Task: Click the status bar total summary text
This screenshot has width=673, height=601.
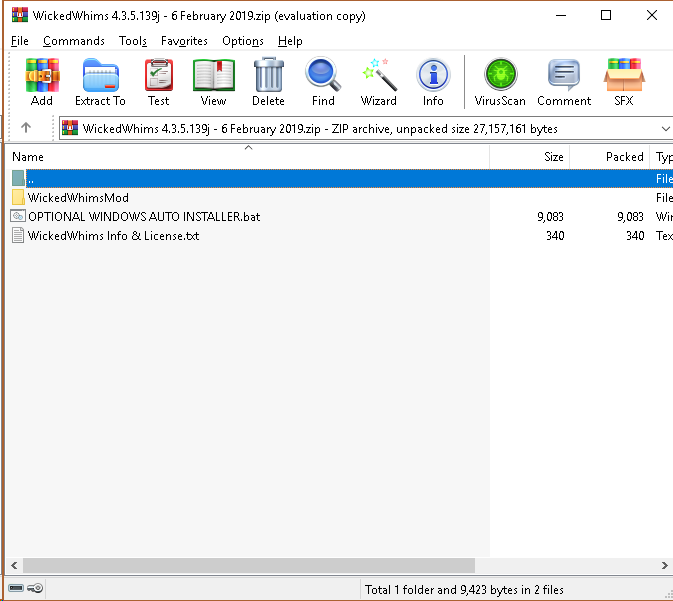Action: coord(464,590)
